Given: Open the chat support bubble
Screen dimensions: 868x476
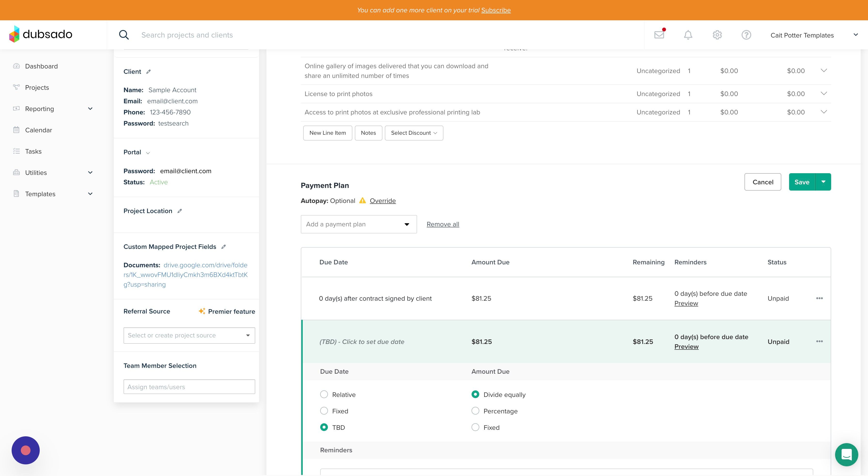Looking at the screenshot, I should (x=846, y=454).
